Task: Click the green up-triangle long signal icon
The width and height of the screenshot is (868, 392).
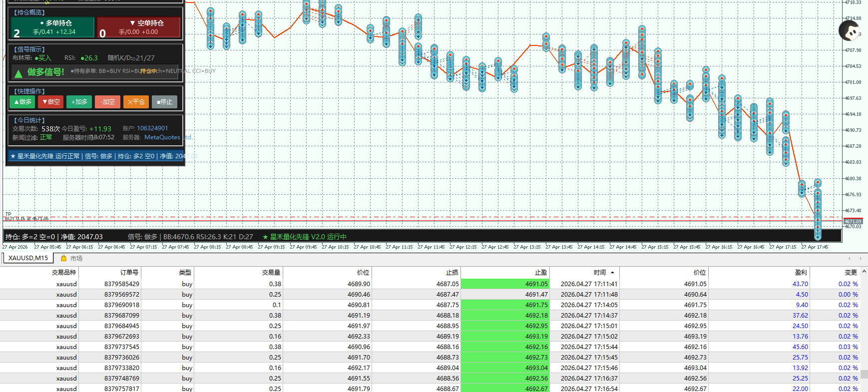Action: click(x=18, y=73)
